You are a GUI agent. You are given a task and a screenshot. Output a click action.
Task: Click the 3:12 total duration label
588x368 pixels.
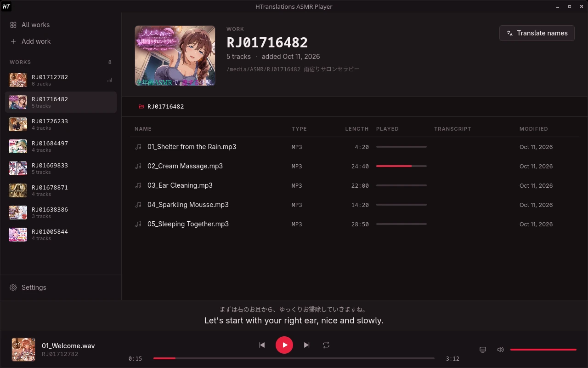[x=452, y=358]
